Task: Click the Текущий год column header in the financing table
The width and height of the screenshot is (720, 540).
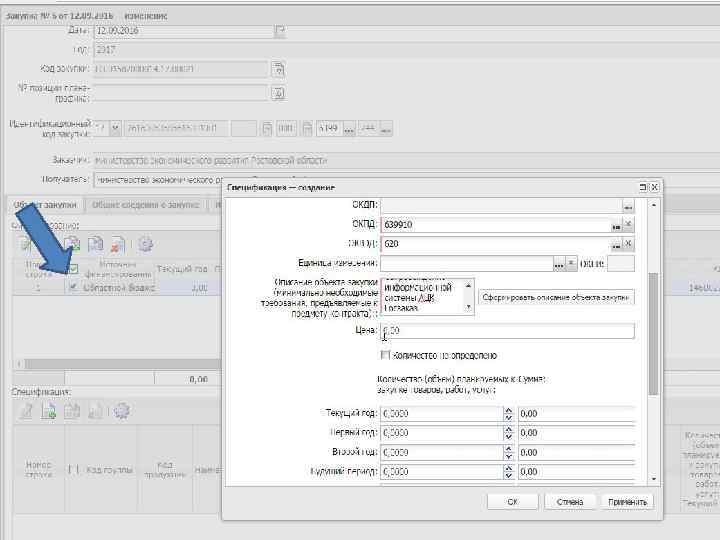Action: click(182, 269)
